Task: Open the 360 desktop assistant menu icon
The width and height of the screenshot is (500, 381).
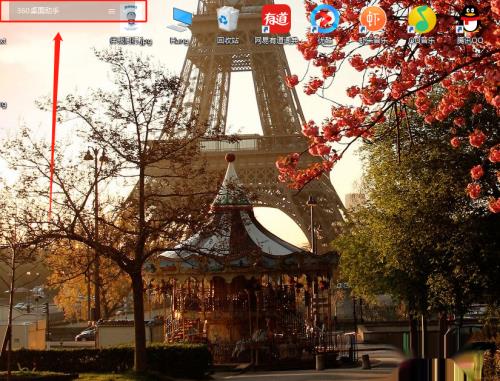Action: pos(112,11)
